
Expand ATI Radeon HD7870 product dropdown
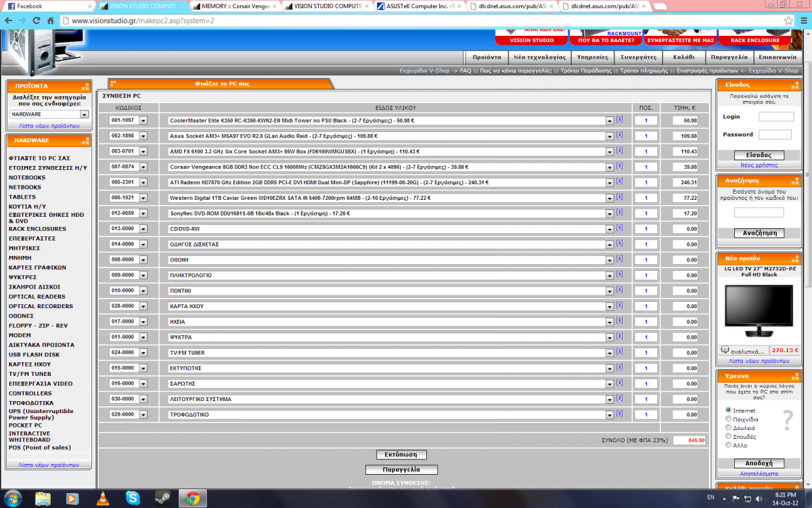tap(610, 183)
